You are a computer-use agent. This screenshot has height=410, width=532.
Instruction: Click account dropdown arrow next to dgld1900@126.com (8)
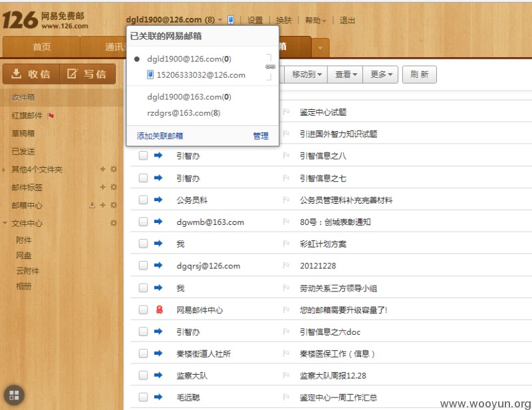pos(220,21)
